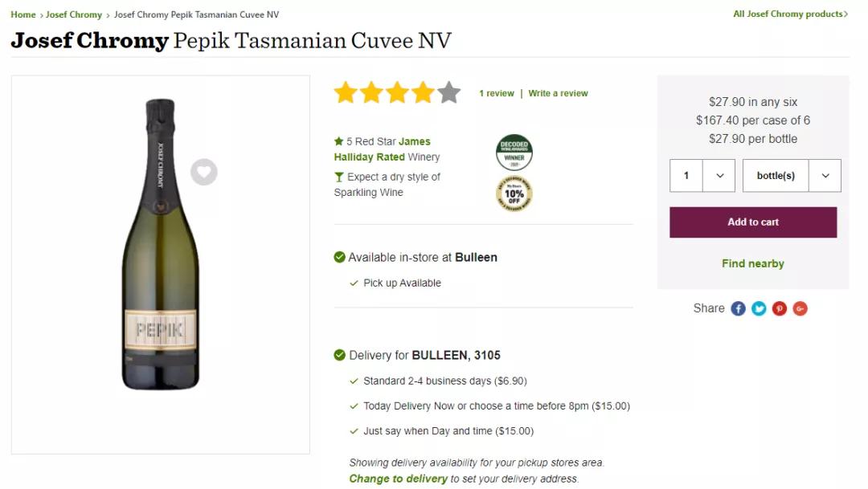868x489 pixels.
Task: Click Write a review
Action: pyautogui.click(x=558, y=93)
